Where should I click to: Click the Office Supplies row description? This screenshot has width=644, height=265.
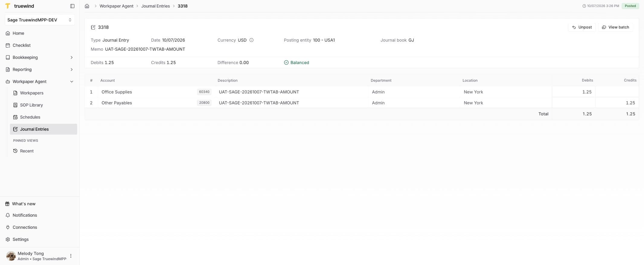pyautogui.click(x=259, y=92)
